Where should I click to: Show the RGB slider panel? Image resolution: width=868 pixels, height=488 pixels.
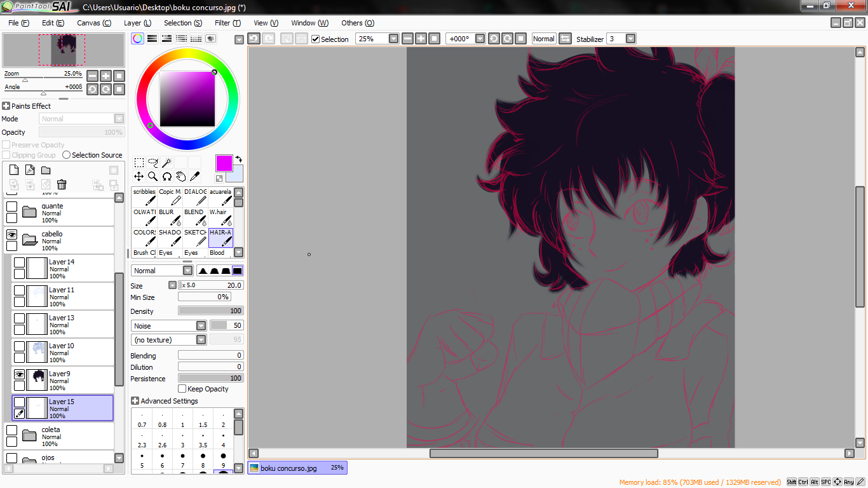[x=153, y=39]
